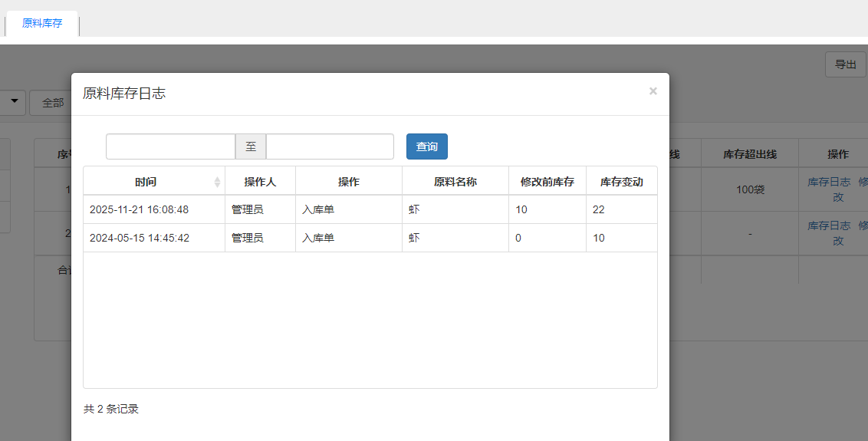Switch to the 原料库存 tab
The width and height of the screenshot is (868, 441).
pyautogui.click(x=42, y=24)
